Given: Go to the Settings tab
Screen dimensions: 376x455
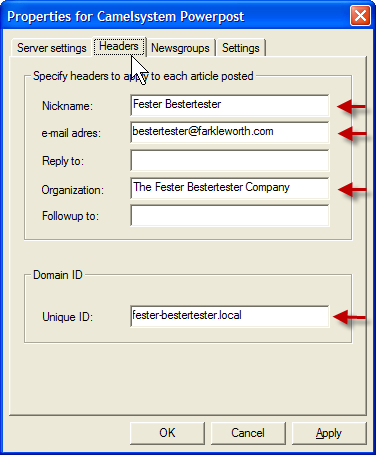Looking at the screenshot, I should [x=241, y=48].
